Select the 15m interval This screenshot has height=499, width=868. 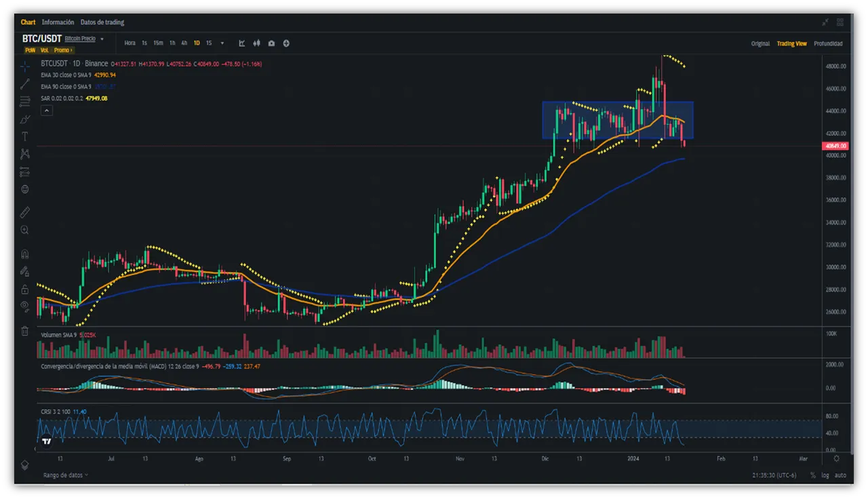pos(158,43)
